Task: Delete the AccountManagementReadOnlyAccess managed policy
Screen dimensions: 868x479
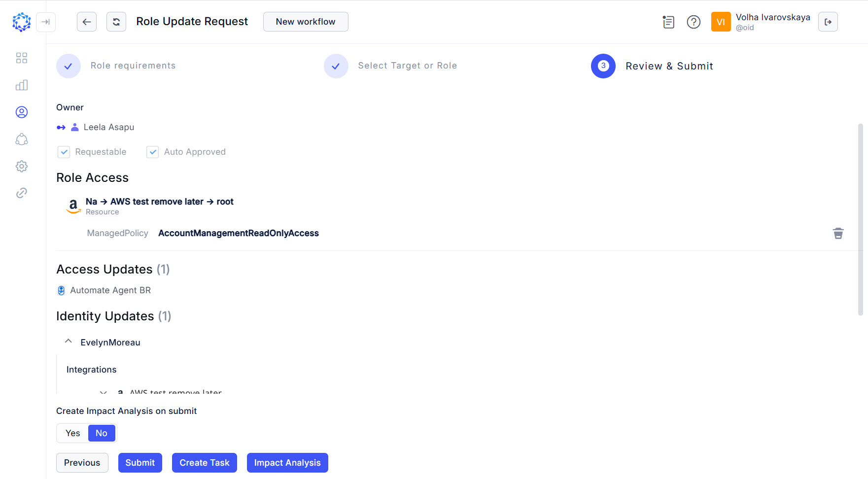Action: [838, 233]
